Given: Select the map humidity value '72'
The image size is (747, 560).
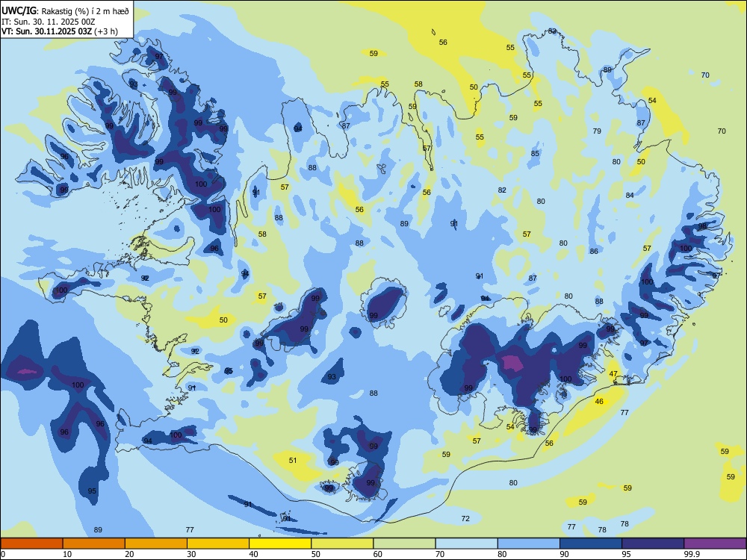Looking at the screenshot, I should pos(465,519).
